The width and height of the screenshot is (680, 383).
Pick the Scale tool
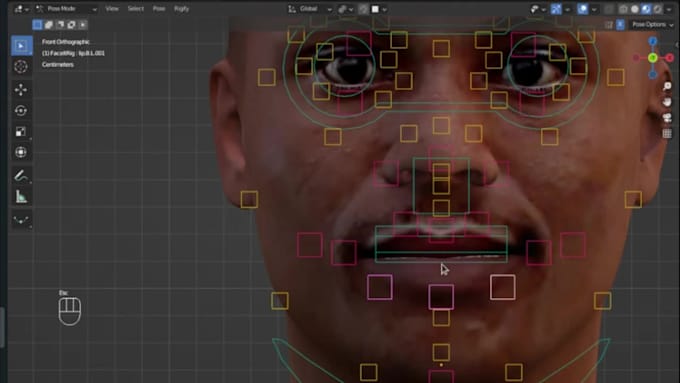pos(21,131)
